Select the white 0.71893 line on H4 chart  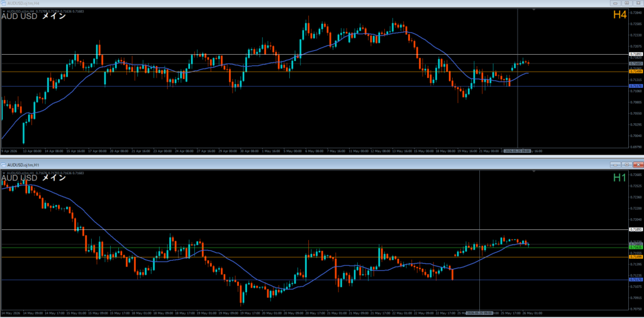tap(314, 54)
